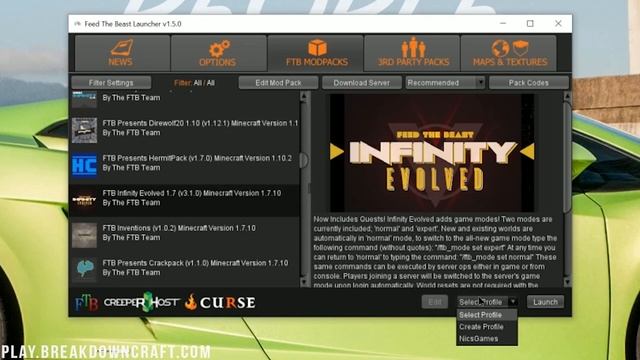Click the modpack list scrollbar thumb
This screenshot has height=360, width=640.
[304, 160]
